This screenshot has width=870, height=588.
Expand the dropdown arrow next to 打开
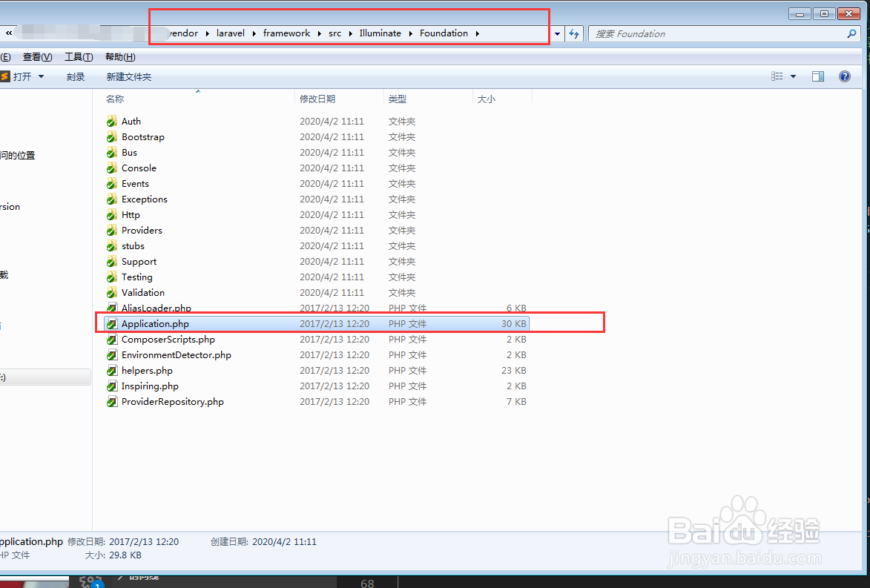click(x=41, y=76)
